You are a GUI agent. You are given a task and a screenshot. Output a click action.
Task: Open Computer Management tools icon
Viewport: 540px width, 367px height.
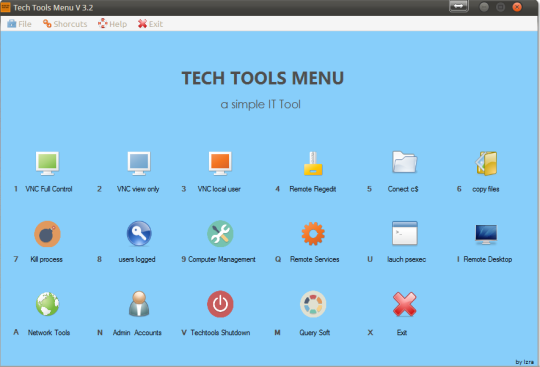coord(220,234)
